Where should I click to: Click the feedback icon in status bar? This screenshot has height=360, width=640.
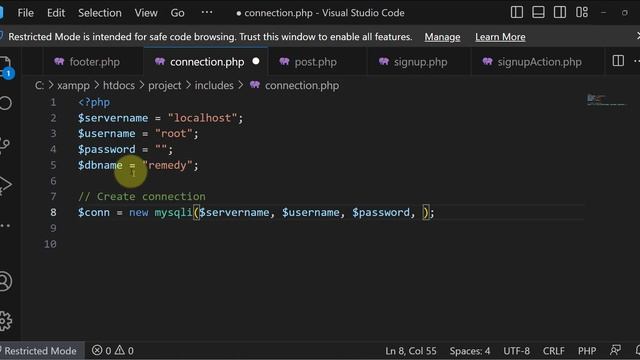[615, 350]
